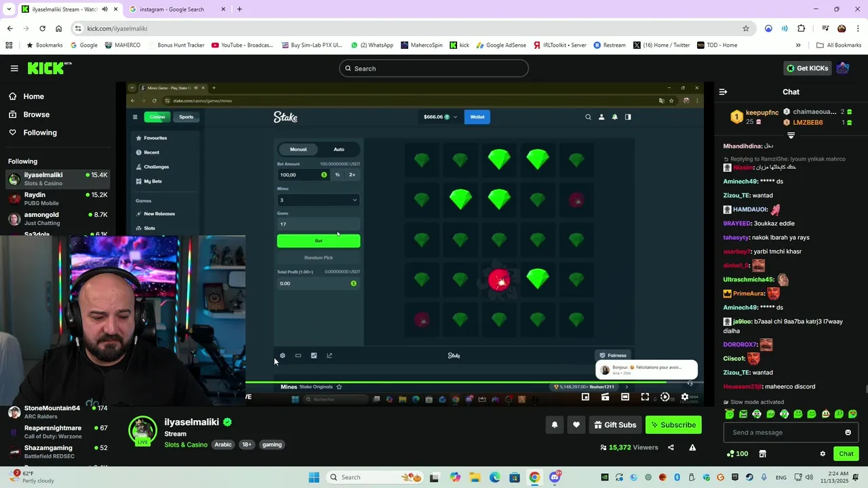This screenshot has height=488, width=868.
Task: Click the 100 channel points icon
Action: (737, 454)
